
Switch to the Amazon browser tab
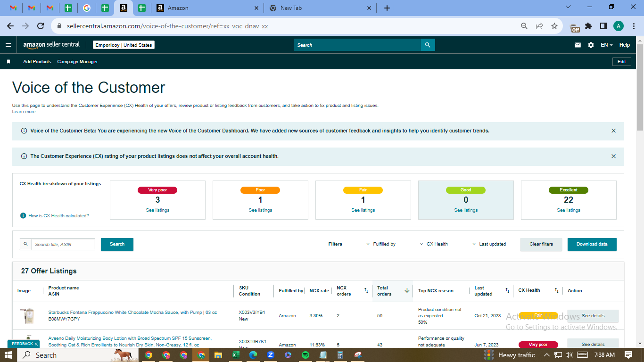pos(208,8)
